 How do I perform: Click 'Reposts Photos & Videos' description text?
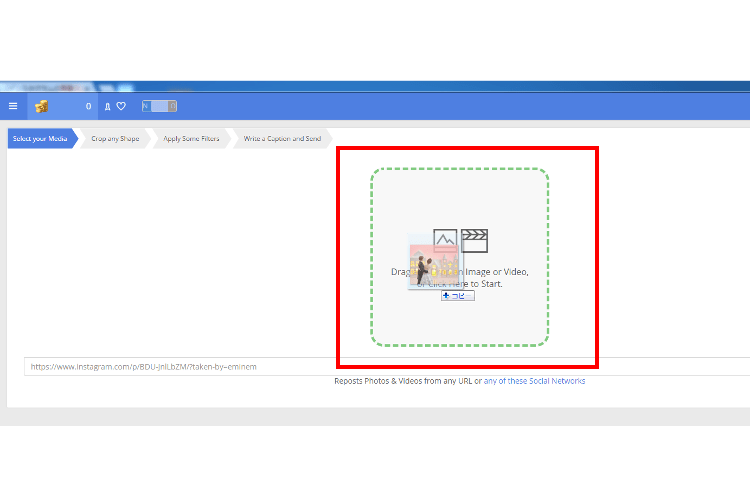(x=400, y=381)
